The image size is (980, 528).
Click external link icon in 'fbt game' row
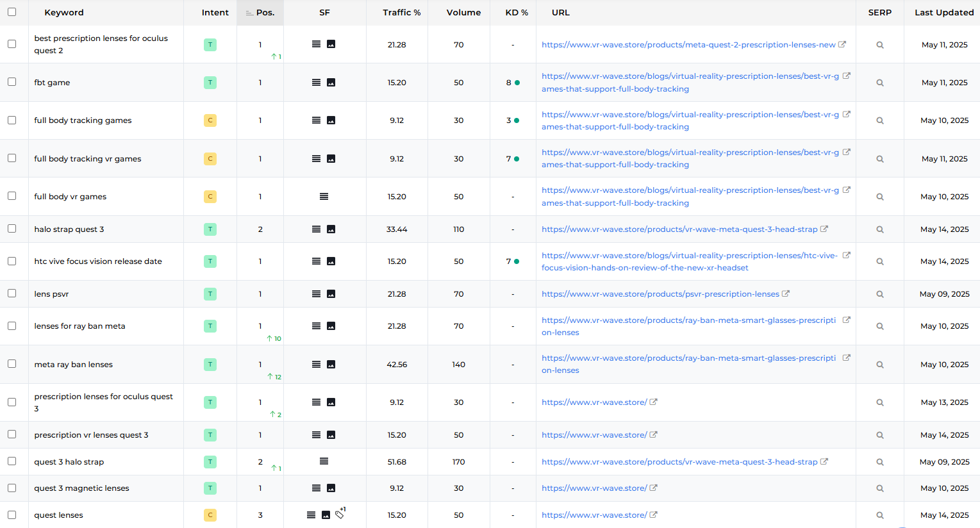click(x=846, y=76)
